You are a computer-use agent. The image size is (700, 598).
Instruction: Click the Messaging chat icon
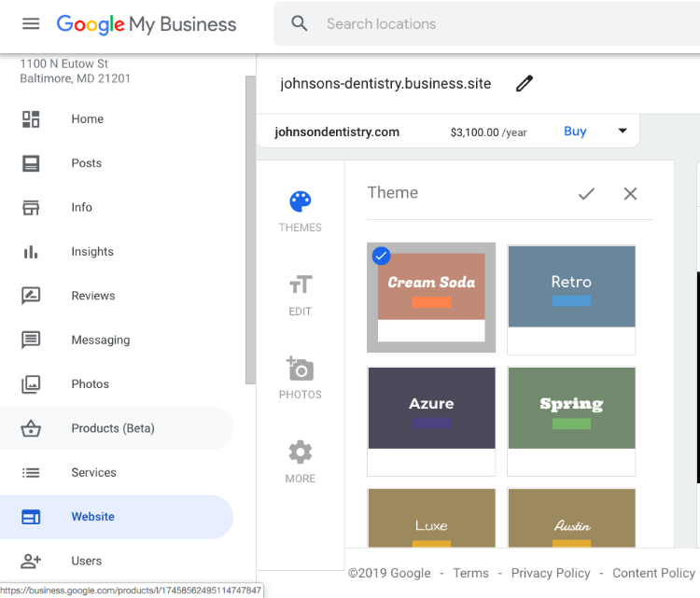pos(31,341)
